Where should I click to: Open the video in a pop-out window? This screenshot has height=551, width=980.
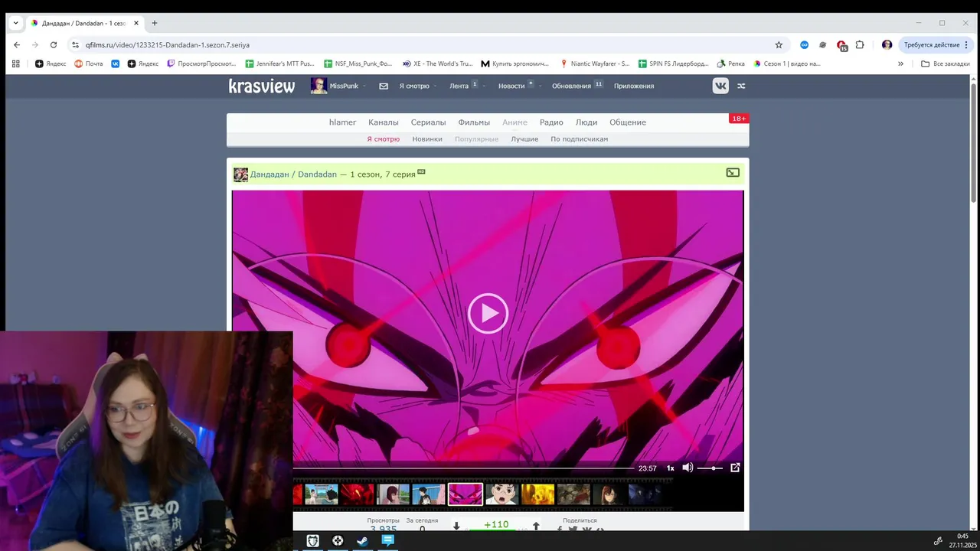pos(735,468)
